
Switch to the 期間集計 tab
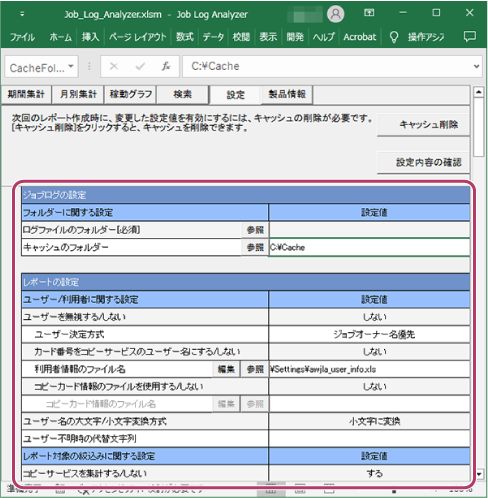[26, 94]
